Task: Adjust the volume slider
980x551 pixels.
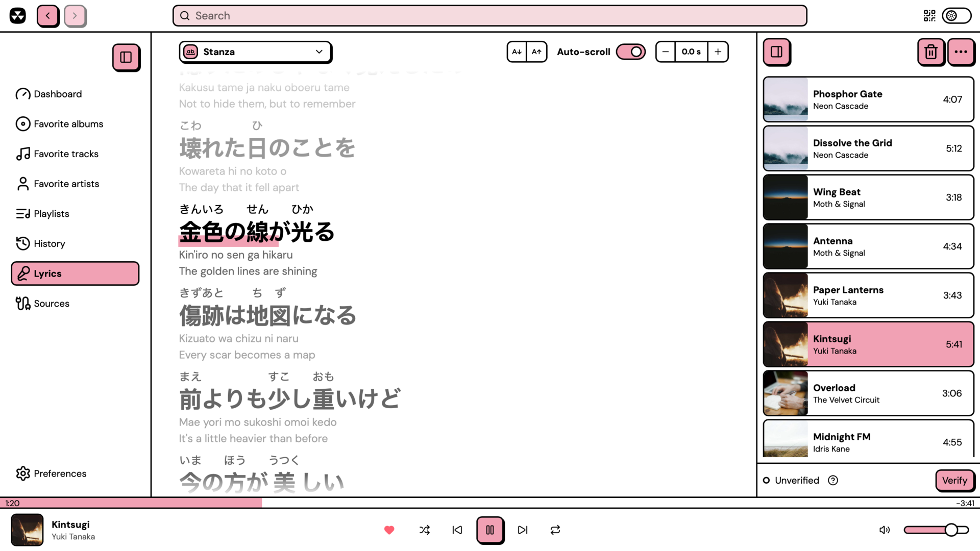Action: pyautogui.click(x=936, y=530)
